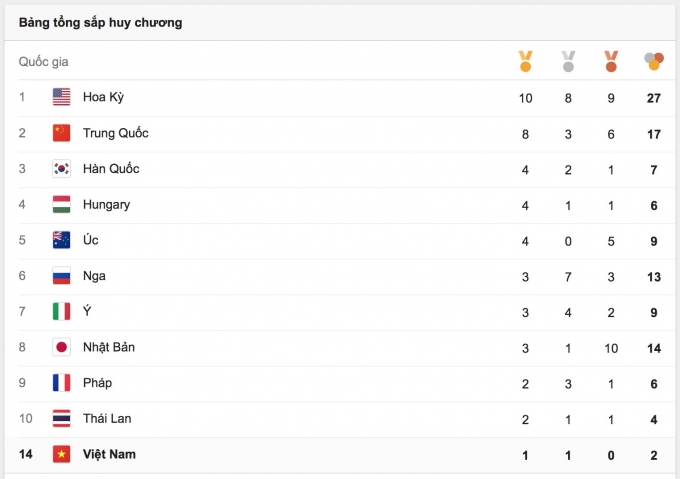The image size is (680, 479).
Task: Click the Italy flag icon
Action: pos(62,311)
